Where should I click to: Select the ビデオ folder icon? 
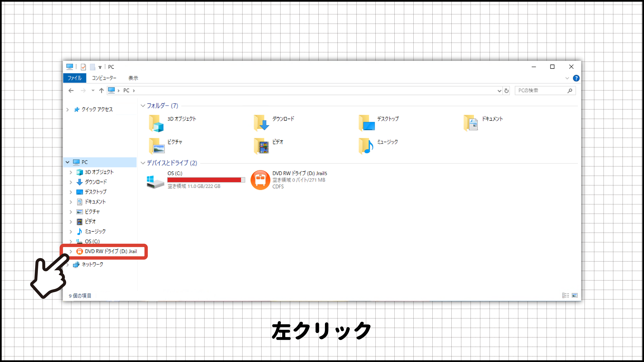pos(261,146)
